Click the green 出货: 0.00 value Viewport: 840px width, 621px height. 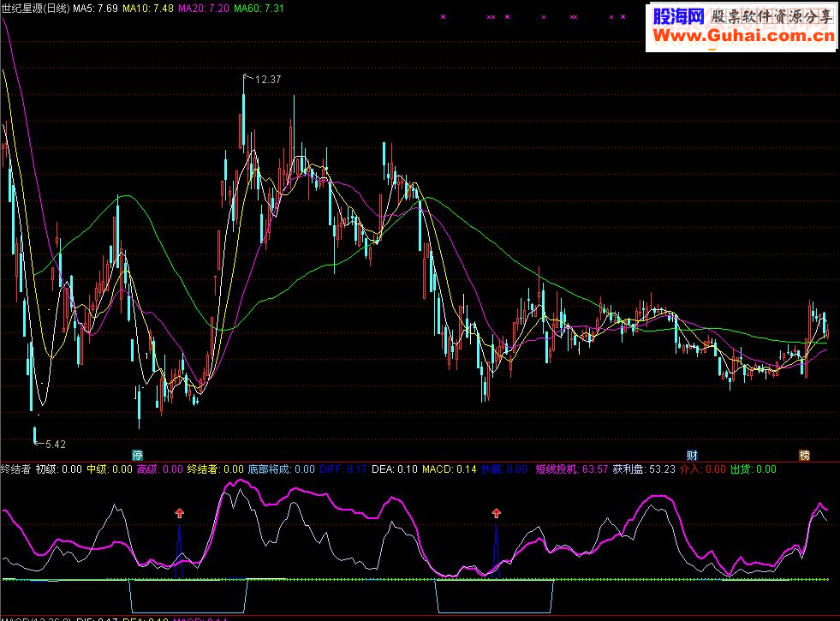tap(754, 469)
